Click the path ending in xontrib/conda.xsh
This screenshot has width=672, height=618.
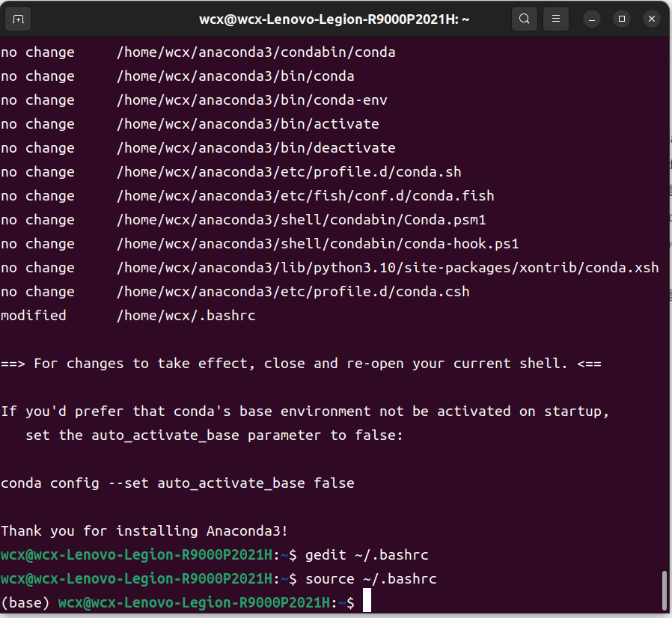388,269
